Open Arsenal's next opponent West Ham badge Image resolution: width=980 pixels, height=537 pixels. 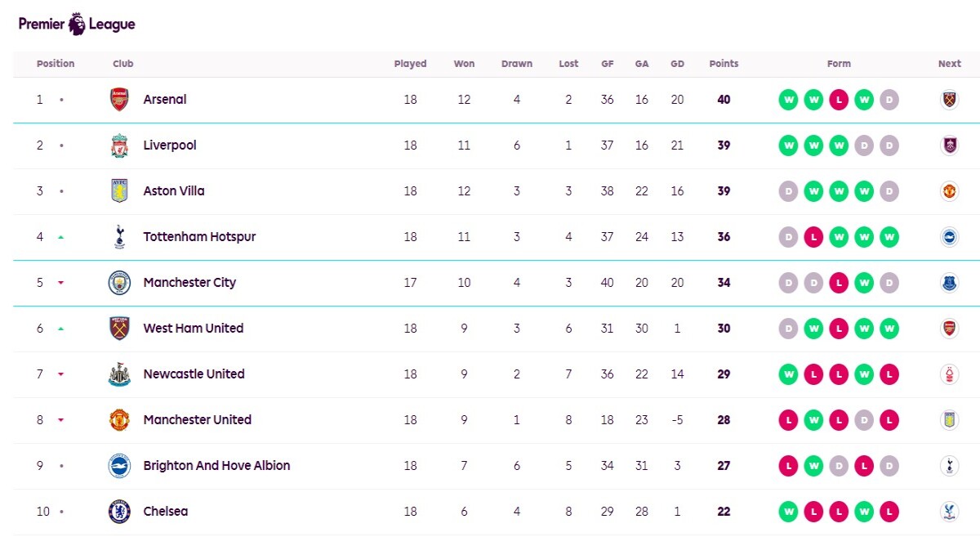949,100
